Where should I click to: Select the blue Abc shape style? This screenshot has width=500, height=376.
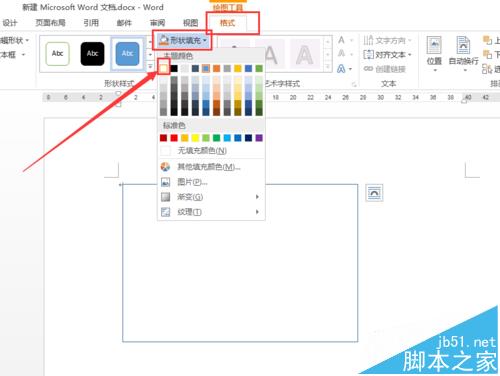click(127, 53)
